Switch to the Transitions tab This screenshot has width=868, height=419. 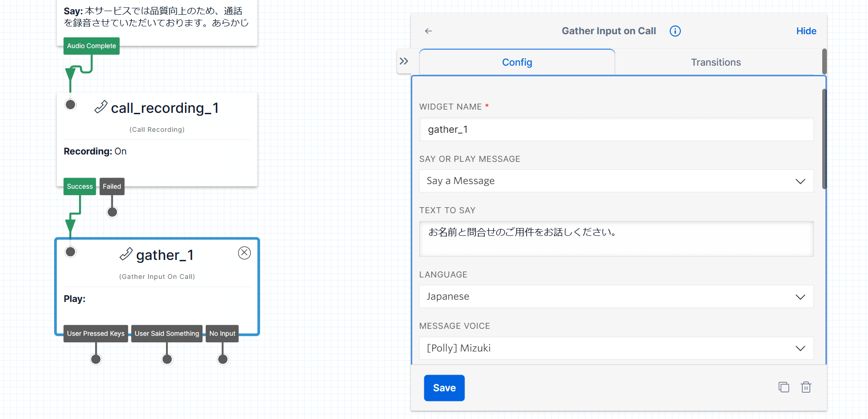click(x=715, y=62)
